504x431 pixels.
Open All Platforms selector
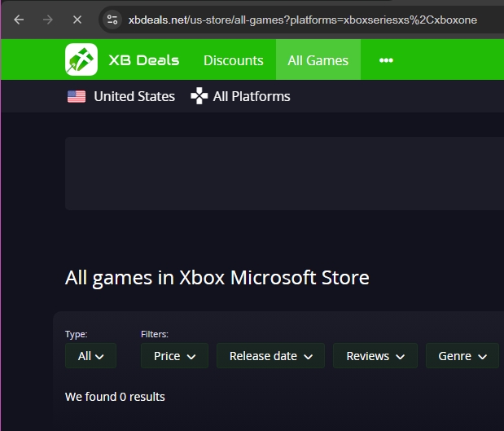[252, 96]
